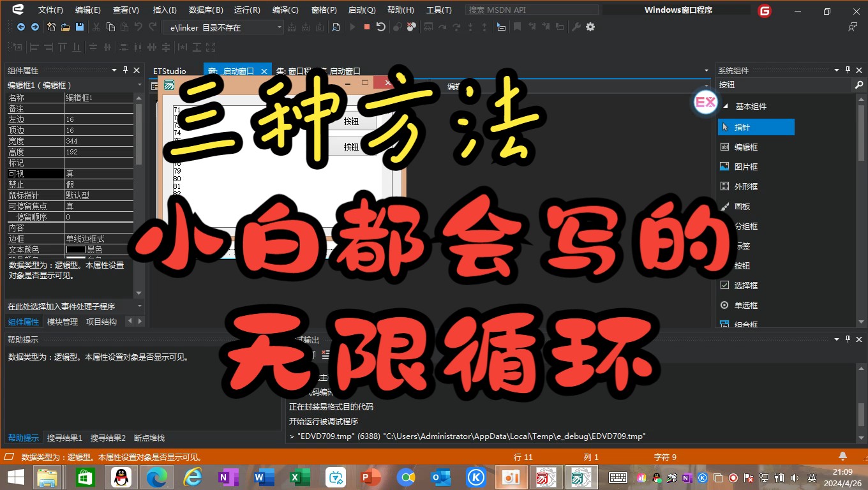
Task: Switch to the ETStudio tab
Action: pyautogui.click(x=170, y=71)
